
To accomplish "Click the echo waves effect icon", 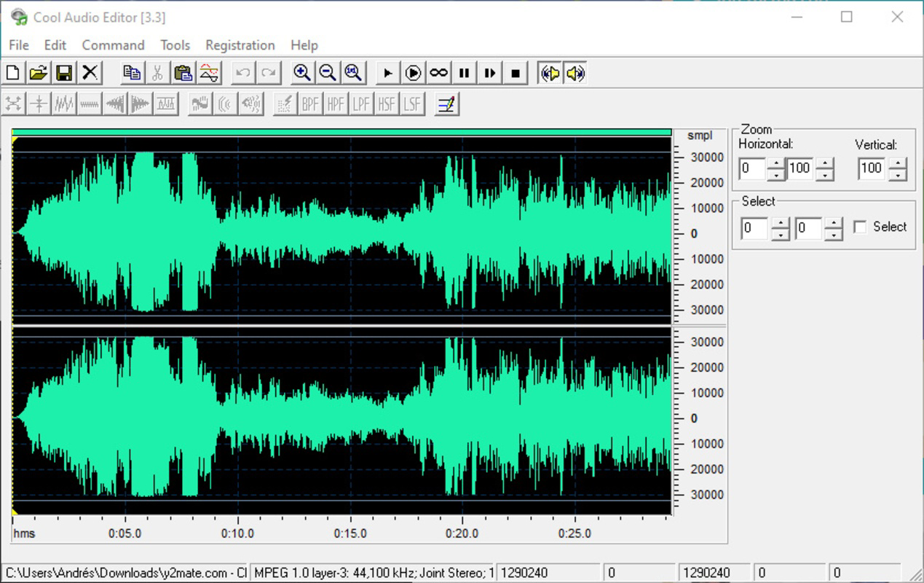I will [226, 104].
